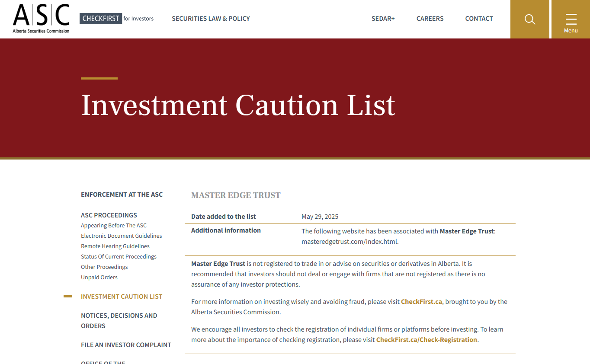Open Appearing Before The ASC

pos(114,226)
